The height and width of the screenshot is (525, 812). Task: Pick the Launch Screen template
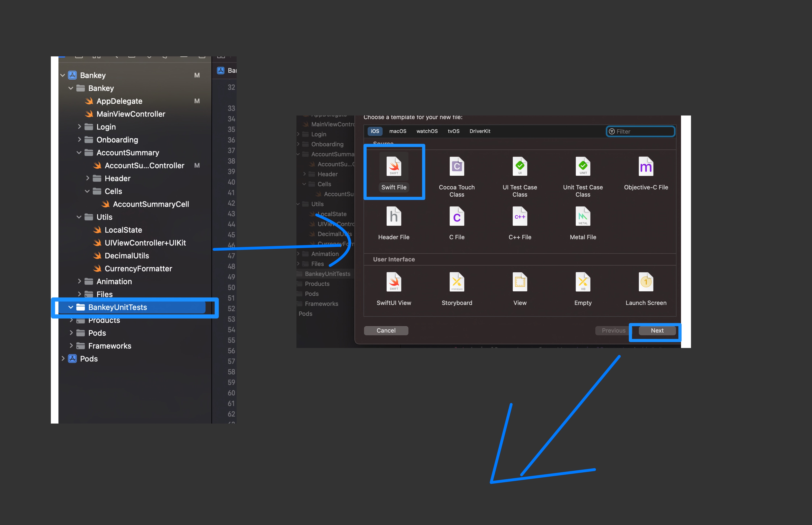click(646, 289)
